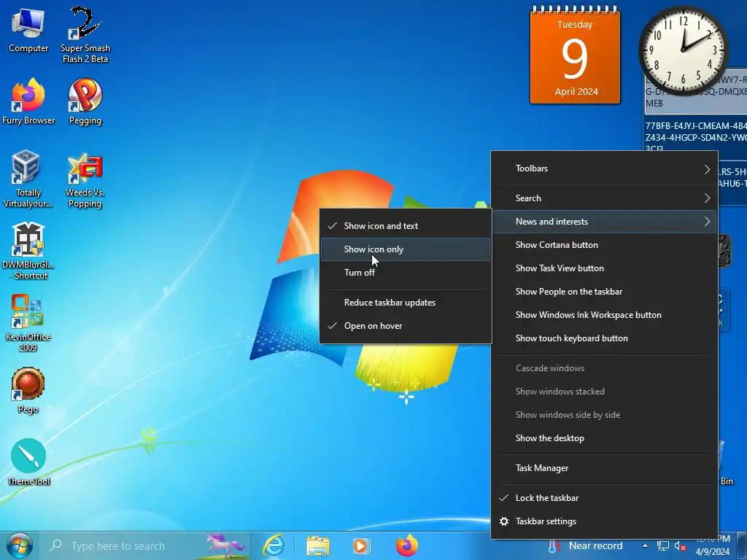The image size is (747, 560).
Task: Click the Taskbar settings gear icon
Action: click(503, 521)
